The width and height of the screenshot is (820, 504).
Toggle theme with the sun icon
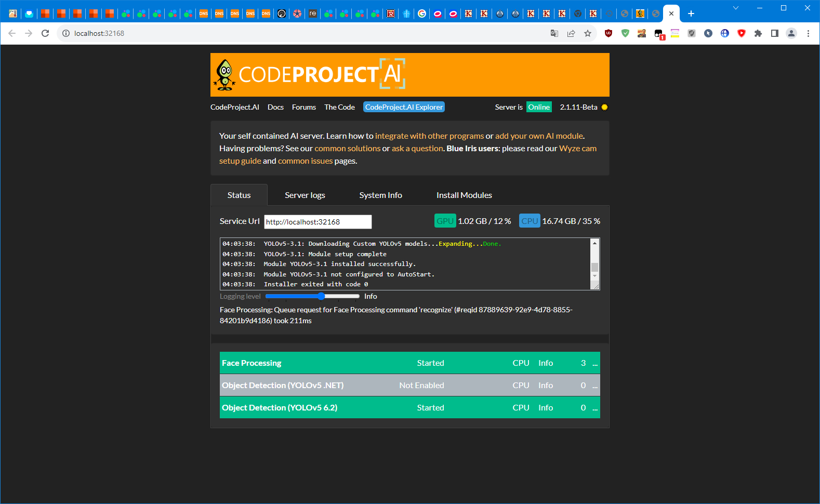[x=604, y=107]
